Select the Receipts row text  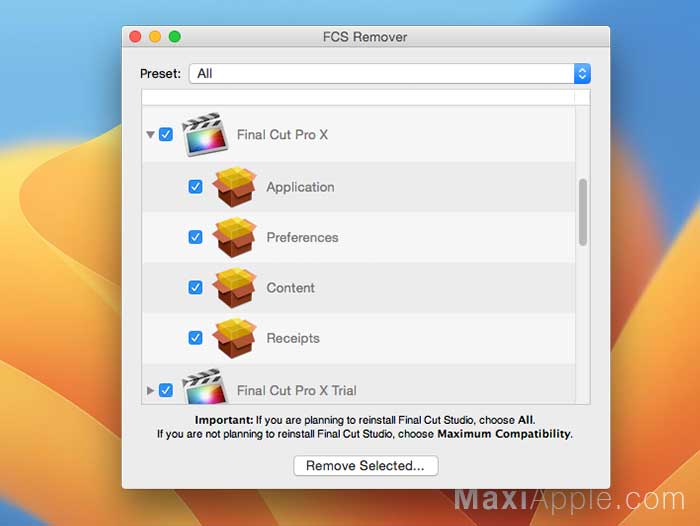[293, 338]
